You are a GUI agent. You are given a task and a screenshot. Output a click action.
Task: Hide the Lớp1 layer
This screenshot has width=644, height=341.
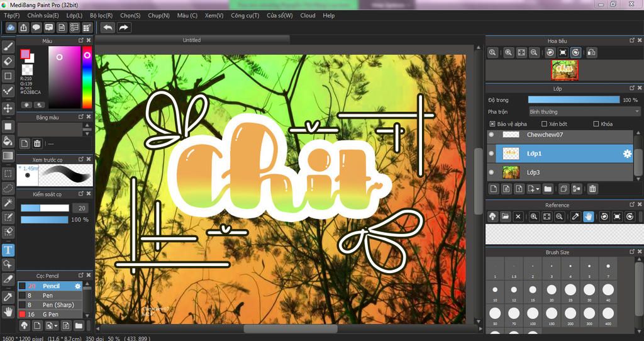point(492,154)
